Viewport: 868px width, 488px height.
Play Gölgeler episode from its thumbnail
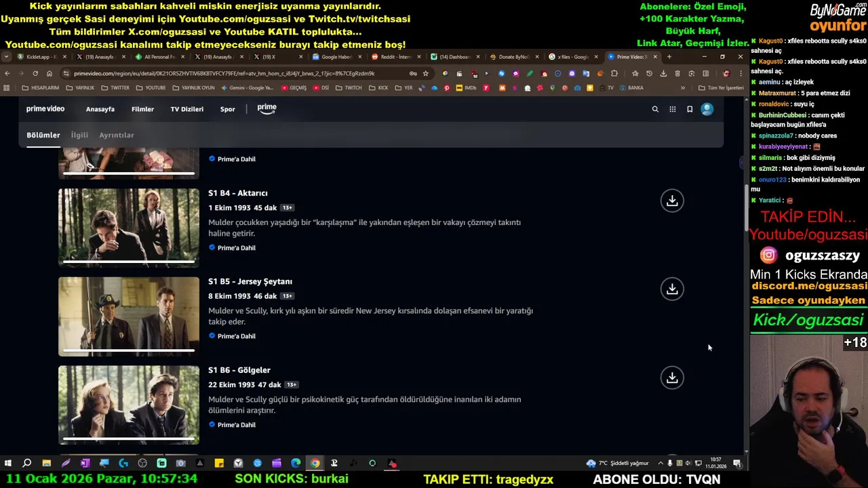point(129,405)
